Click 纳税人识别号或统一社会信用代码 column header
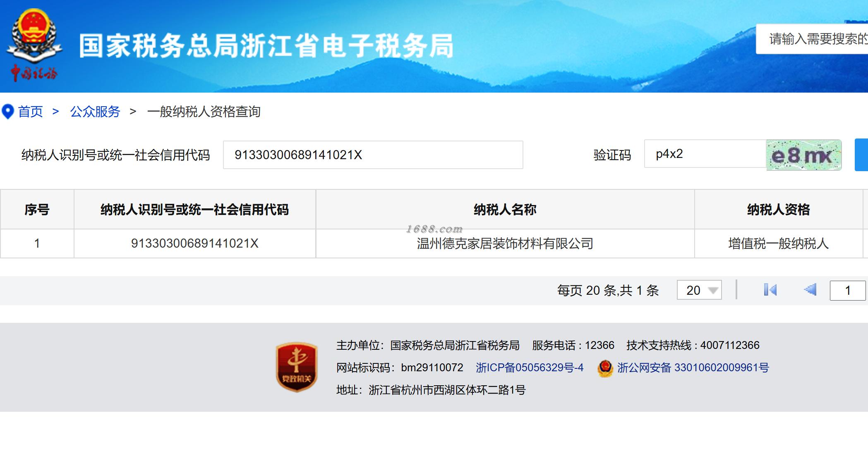Viewport: 868px width, 456px height. [194, 210]
